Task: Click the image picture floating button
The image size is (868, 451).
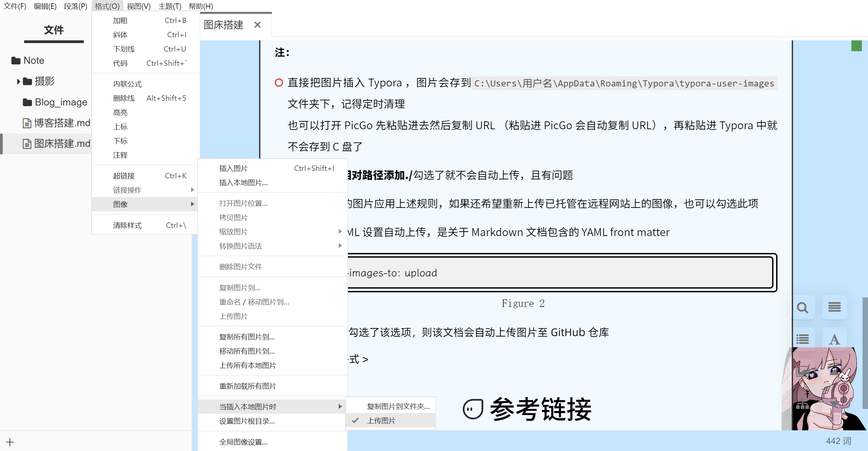Action: tap(802, 371)
